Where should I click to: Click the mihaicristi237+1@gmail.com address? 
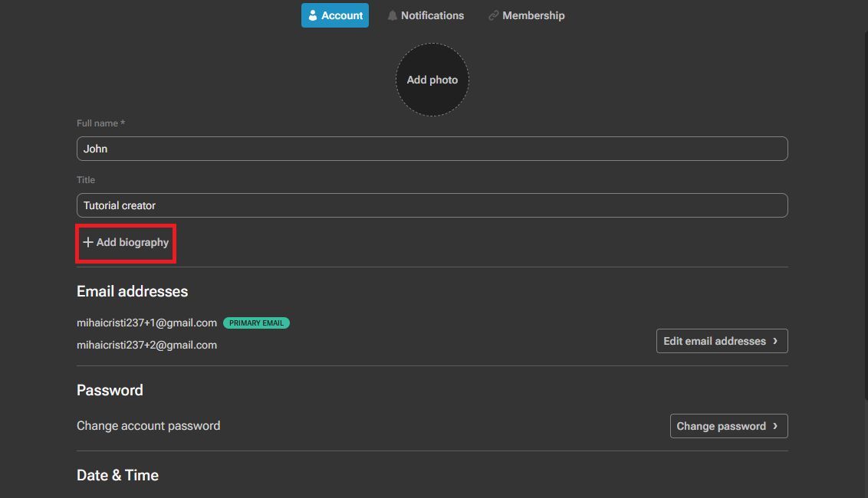(x=146, y=323)
